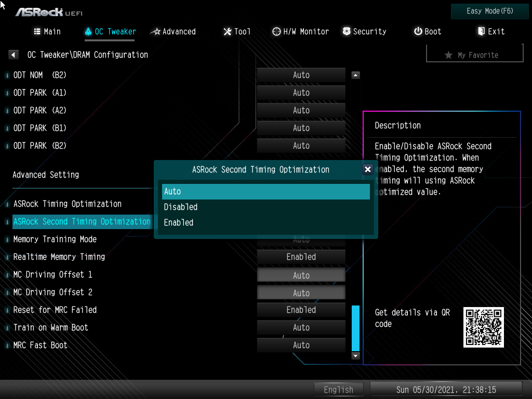
Task: Click the OC Tweaker rocket icon
Action: coord(88,32)
